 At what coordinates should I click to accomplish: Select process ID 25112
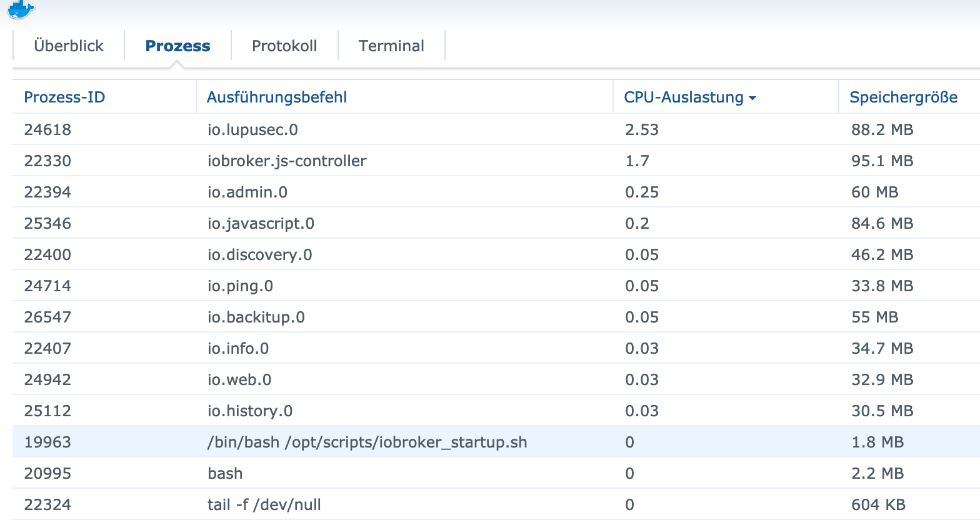(47, 411)
